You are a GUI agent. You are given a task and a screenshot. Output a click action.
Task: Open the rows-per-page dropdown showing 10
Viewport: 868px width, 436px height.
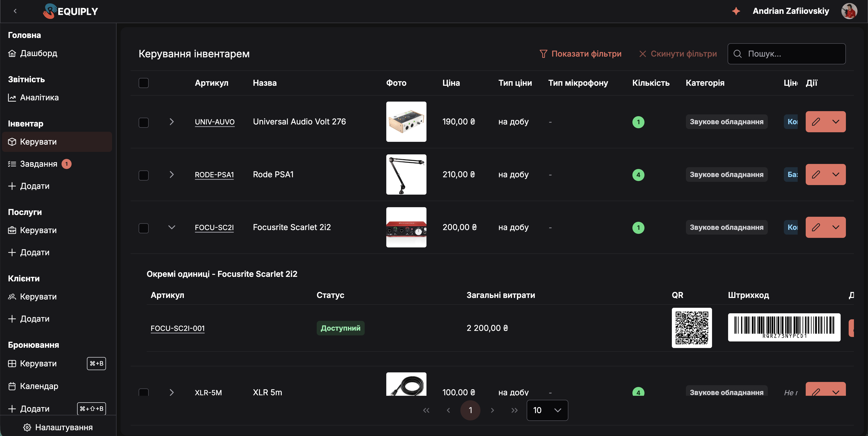(547, 410)
